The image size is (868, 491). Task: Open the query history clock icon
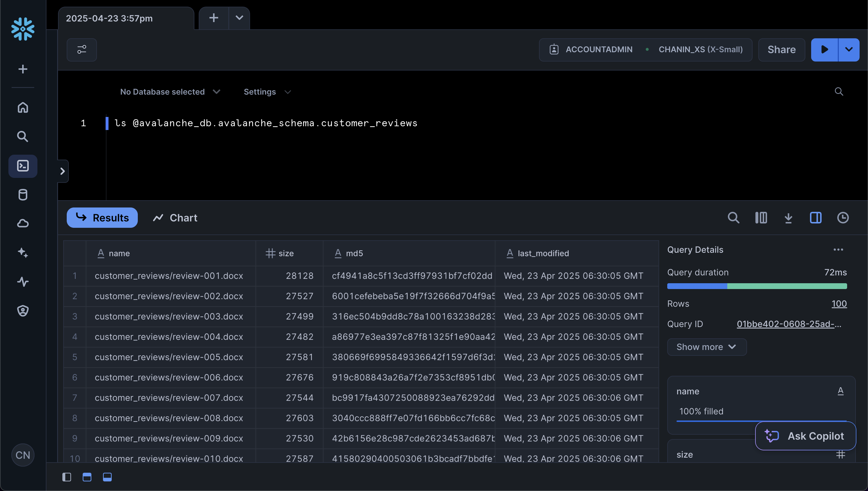click(x=843, y=218)
